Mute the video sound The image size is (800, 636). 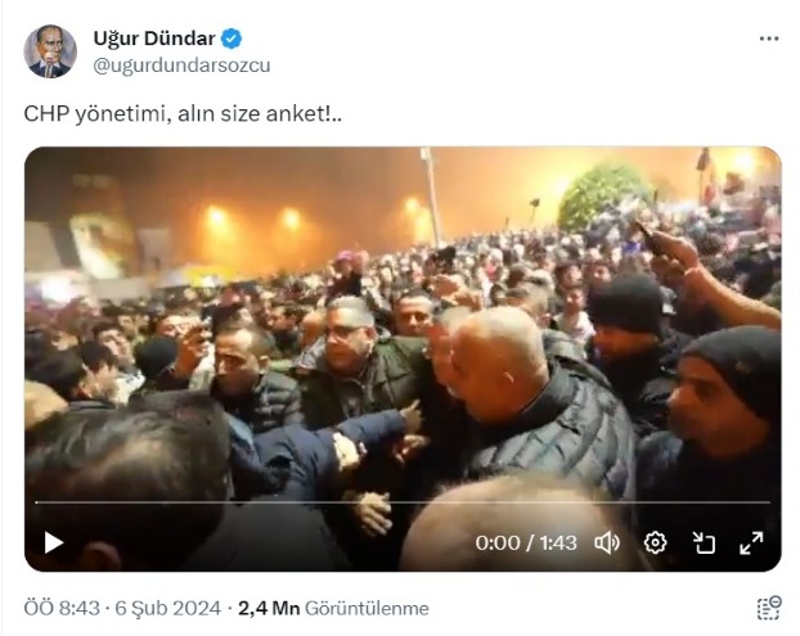[607, 543]
